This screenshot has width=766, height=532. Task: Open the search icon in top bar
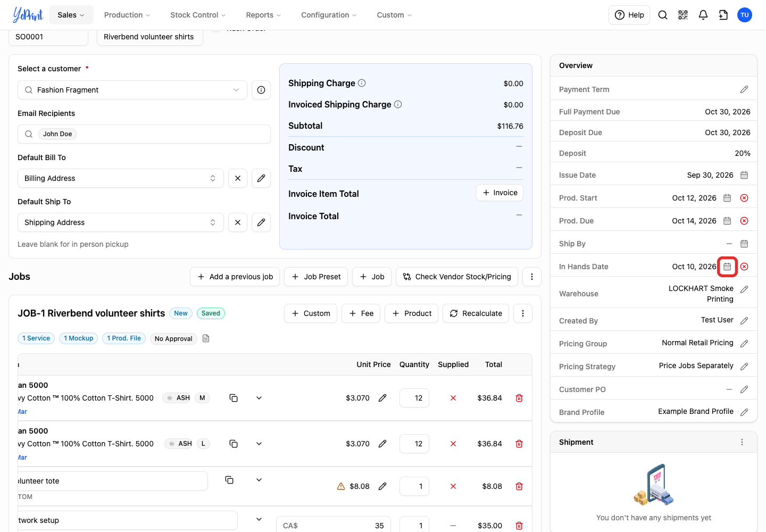(x=663, y=15)
